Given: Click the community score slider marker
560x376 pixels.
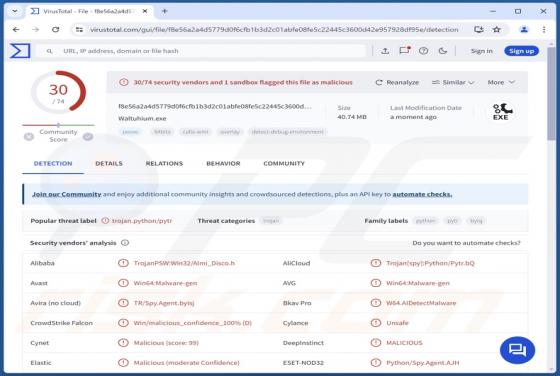Looking at the screenshot, I should point(58,125).
